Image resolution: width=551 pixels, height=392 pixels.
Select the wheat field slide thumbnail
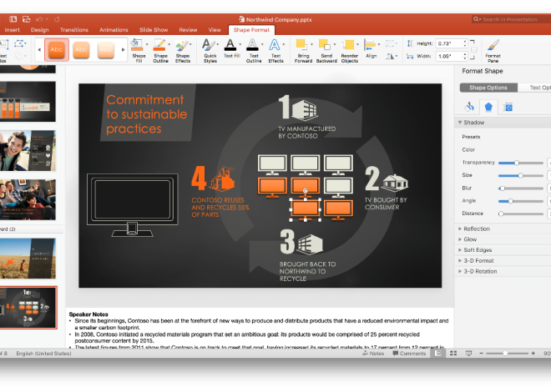tap(28, 259)
